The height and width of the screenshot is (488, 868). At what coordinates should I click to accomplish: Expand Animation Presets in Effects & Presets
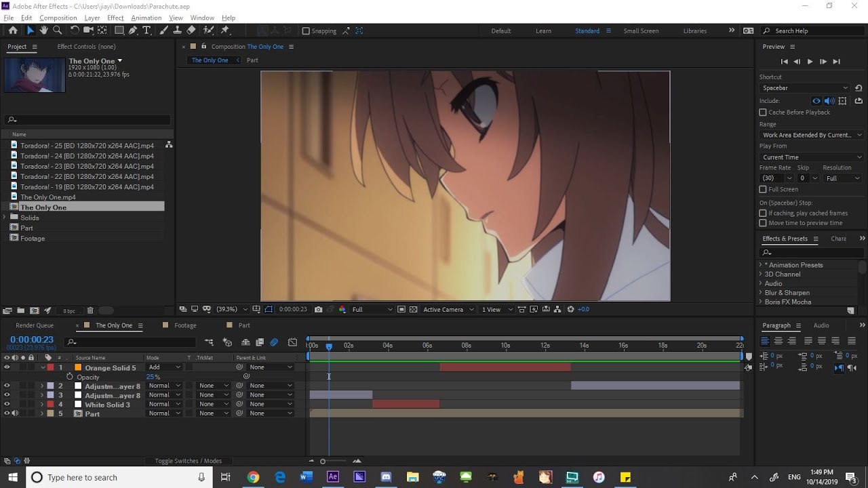(x=761, y=265)
